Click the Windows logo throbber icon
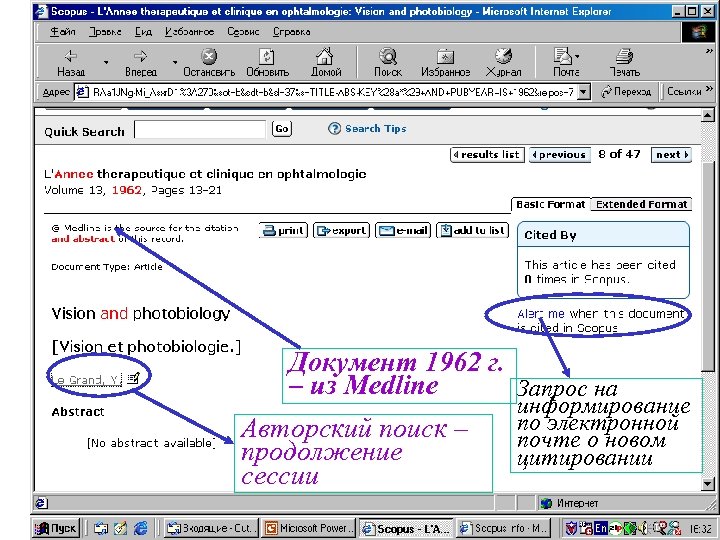The image size is (720, 540). tap(697, 32)
